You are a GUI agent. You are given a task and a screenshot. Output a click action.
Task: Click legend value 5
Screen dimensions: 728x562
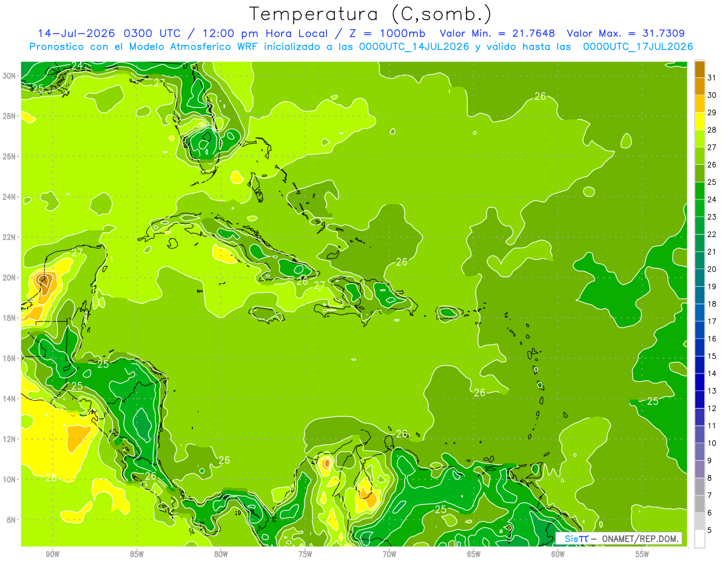click(710, 530)
